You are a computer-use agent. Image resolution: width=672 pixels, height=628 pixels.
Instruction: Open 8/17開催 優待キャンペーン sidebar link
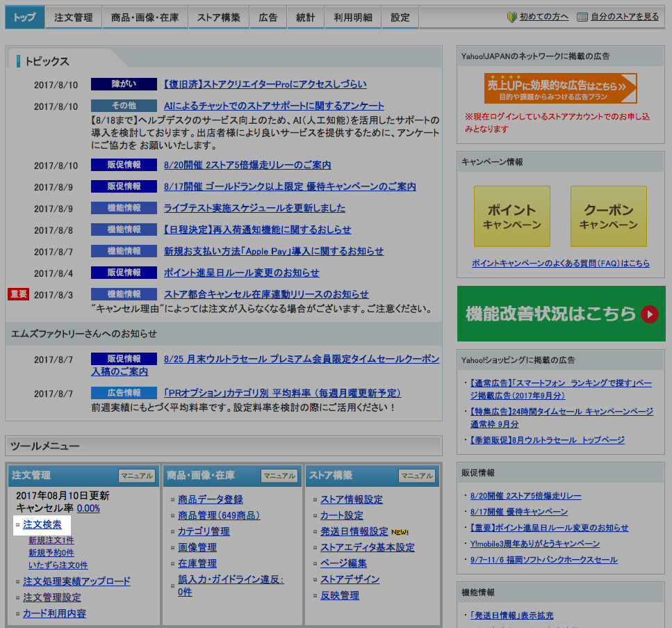pos(519,512)
